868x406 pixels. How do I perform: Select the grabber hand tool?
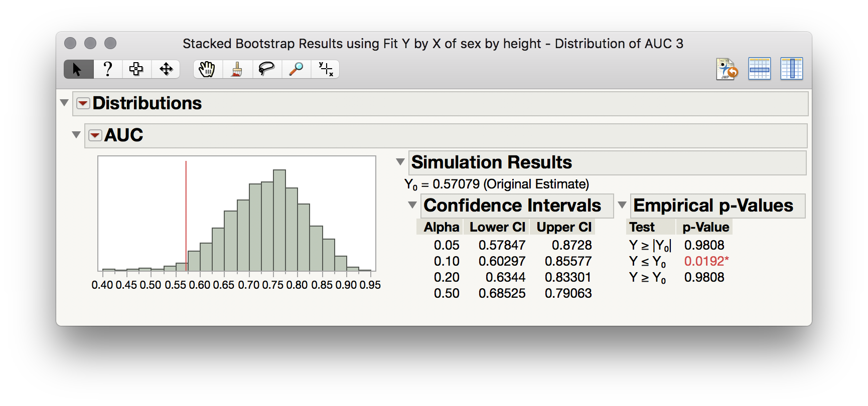coord(207,69)
